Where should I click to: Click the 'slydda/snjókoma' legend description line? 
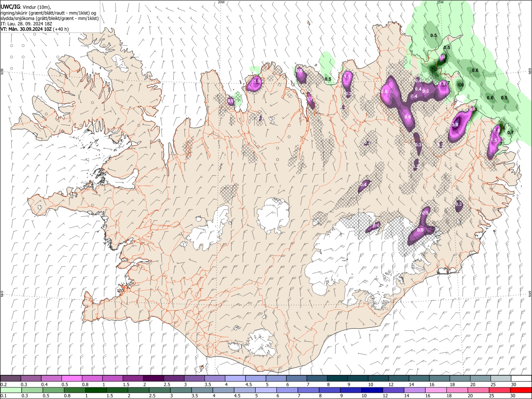pos(49,18)
